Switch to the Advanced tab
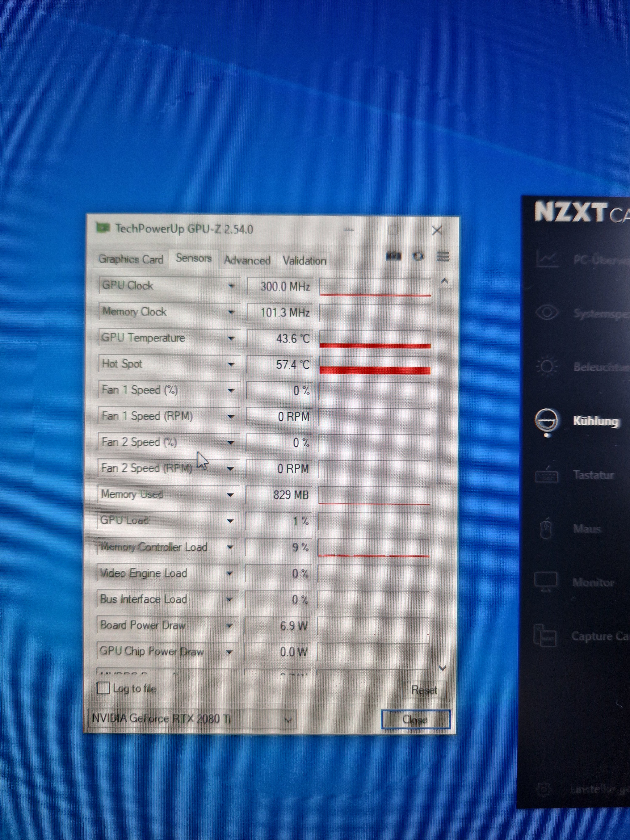This screenshot has width=630, height=840. click(x=247, y=261)
